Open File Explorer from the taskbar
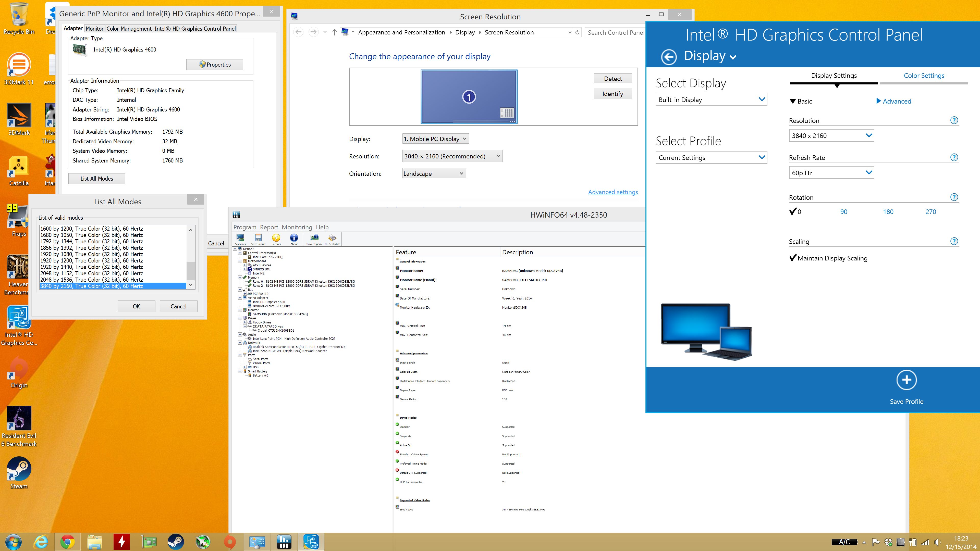Screen dimensions: 980x551 click(95, 542)
